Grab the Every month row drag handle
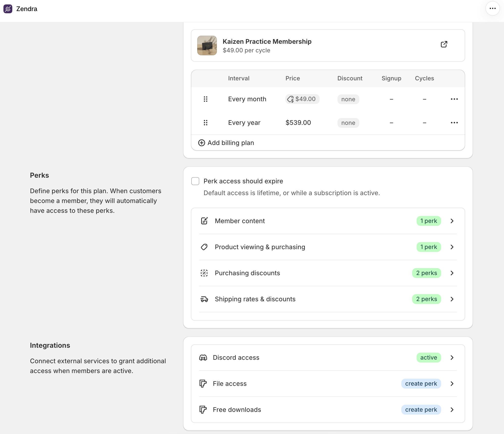Viewport: 504px width, 434px height. [206, 99]
